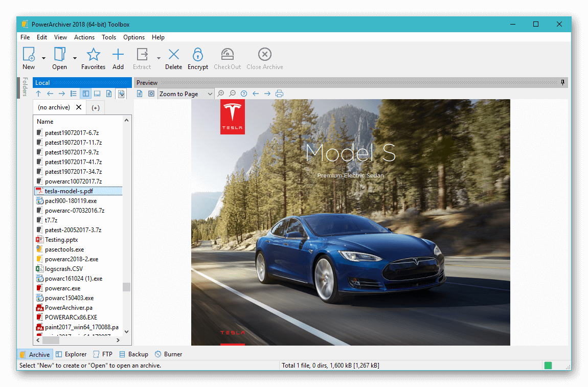Switch to the Backup mode tab
Screen dimensions: 588x387
(x=133, y=354)
